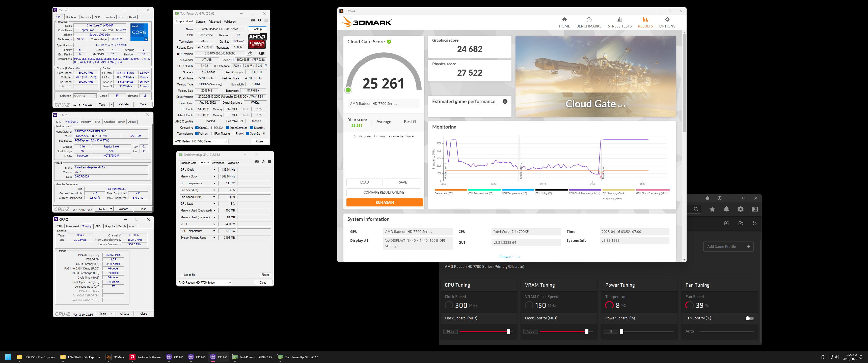Viewport: 868px width, 363px height.
Task: Click Validate button in CPU-Z Mainboard window
Action: (x=123, y=209)
